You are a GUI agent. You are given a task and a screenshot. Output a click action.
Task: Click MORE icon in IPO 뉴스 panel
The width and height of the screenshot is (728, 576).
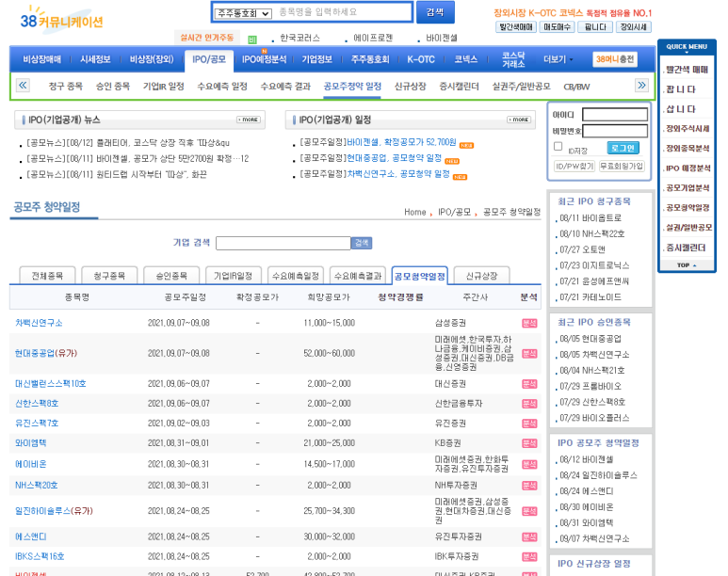(249, 120)
